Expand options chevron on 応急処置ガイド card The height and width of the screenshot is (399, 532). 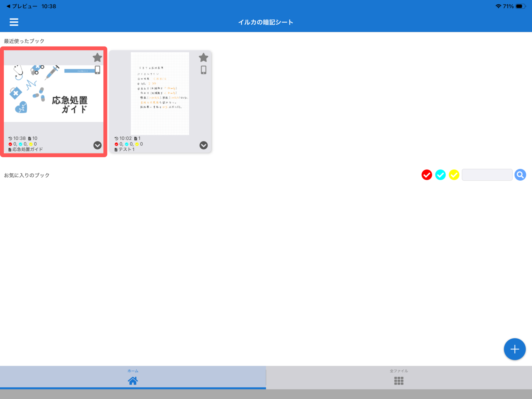coord(97,145)
